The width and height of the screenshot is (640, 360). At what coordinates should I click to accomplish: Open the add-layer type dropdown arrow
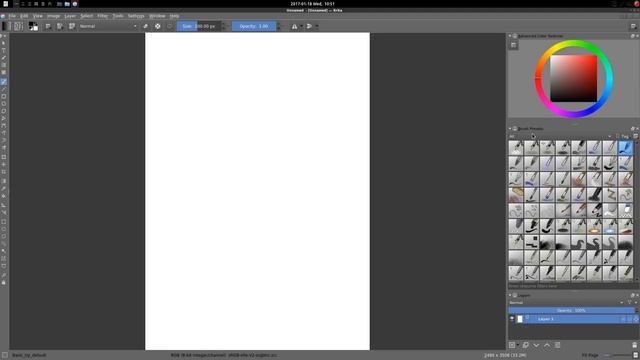coord(518,345)
